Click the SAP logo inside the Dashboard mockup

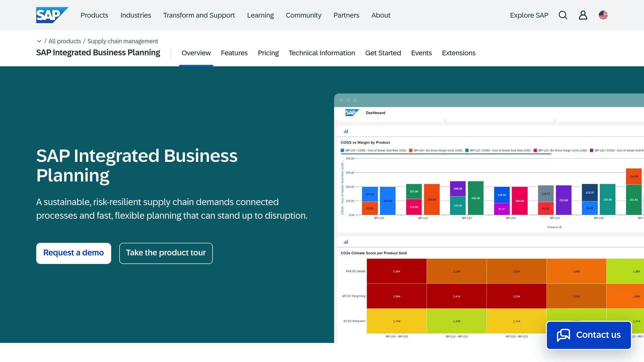tap(352, 112)
